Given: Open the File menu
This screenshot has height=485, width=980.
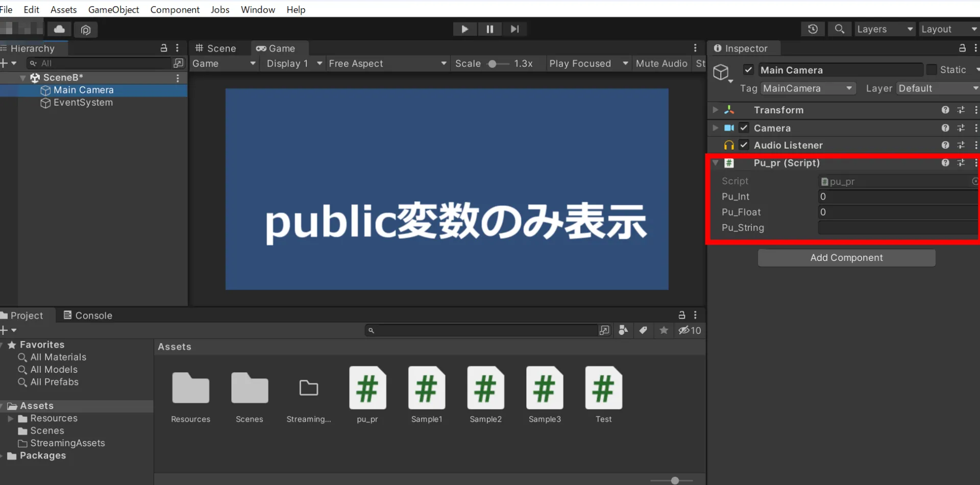Looking at the screenshot, I should point(6,9).
